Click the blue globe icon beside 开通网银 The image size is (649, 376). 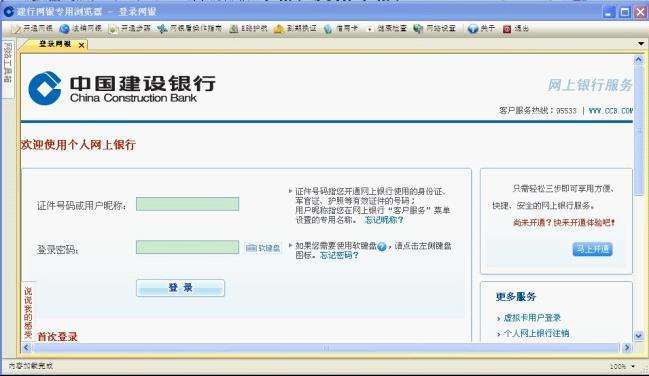coord(65,29)
